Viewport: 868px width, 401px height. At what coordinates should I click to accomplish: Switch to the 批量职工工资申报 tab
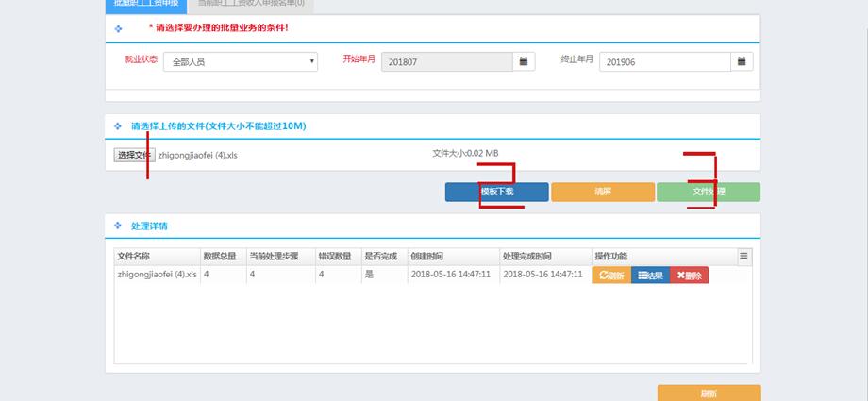pos(145,4)
